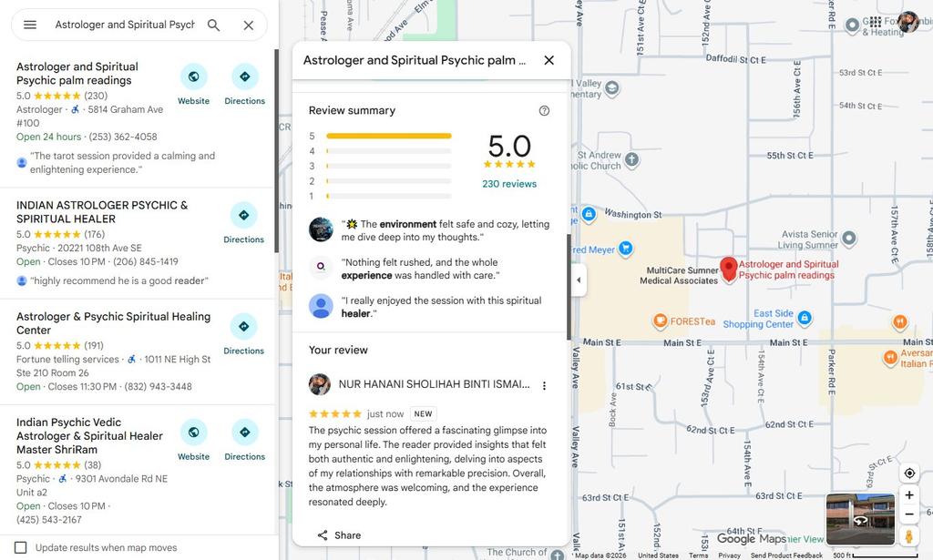Open the review snippet mentioning environment

point(445,230)
